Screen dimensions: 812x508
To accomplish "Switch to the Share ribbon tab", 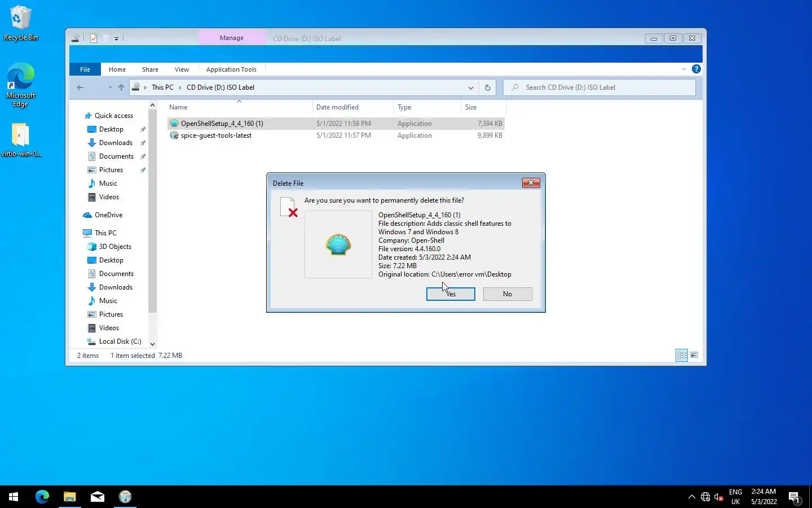I will (x=150, y=69).
